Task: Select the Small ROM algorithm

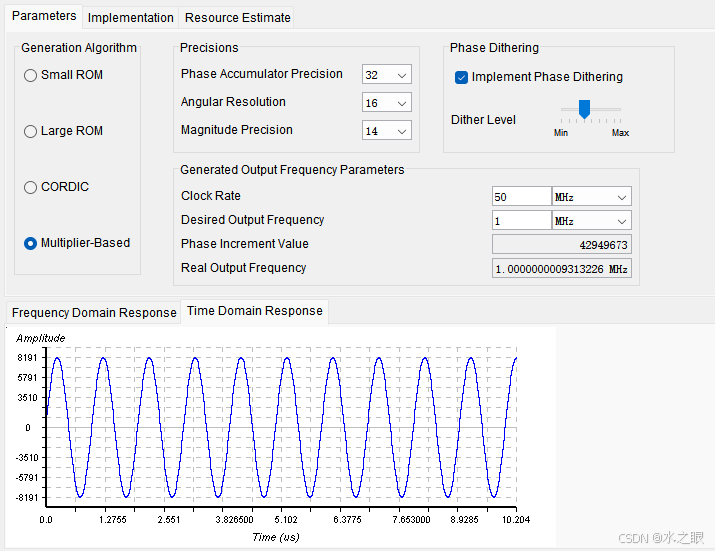Action: 63,75
